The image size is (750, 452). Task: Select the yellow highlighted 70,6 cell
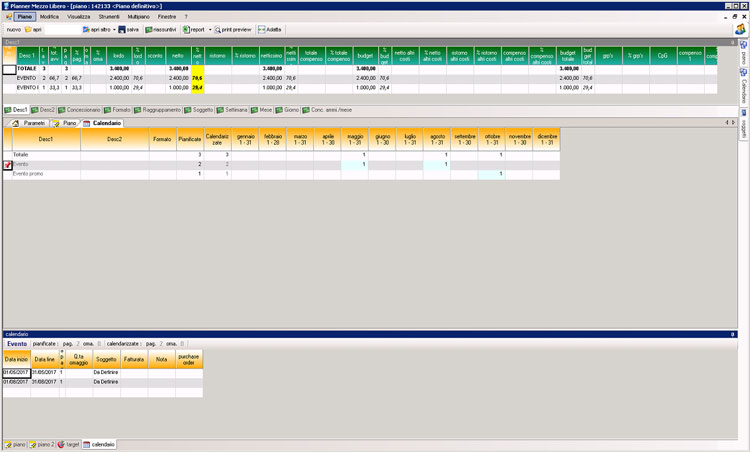tap(198, 76)
